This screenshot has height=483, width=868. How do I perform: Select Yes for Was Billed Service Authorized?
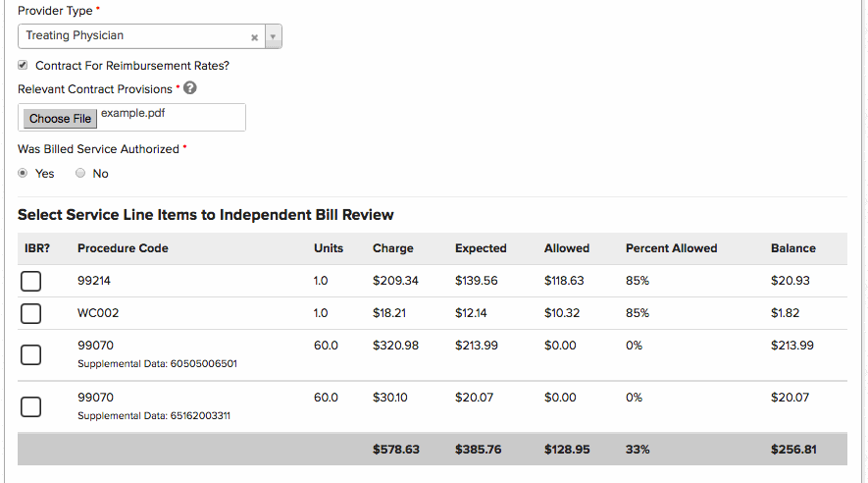pyautogui.click(x=23, y=174)
